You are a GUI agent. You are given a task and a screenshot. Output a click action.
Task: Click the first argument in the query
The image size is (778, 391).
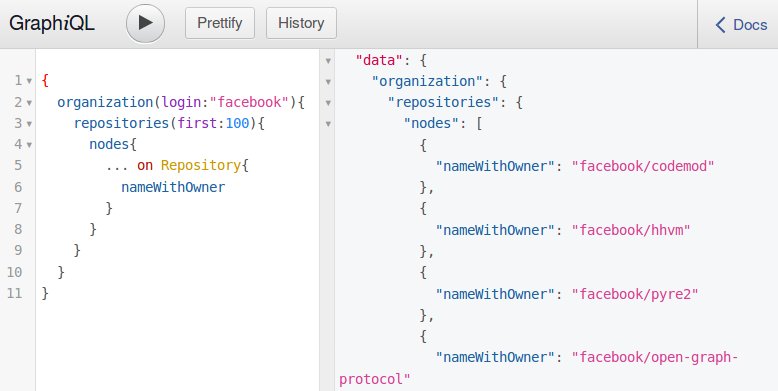click(x=197, y=123)
